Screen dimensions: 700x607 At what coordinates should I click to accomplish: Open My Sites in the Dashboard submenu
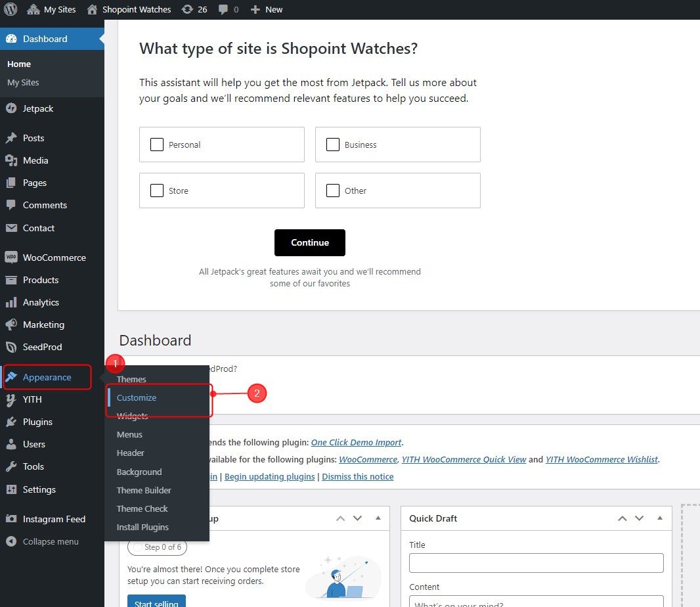tap(23, 82)
